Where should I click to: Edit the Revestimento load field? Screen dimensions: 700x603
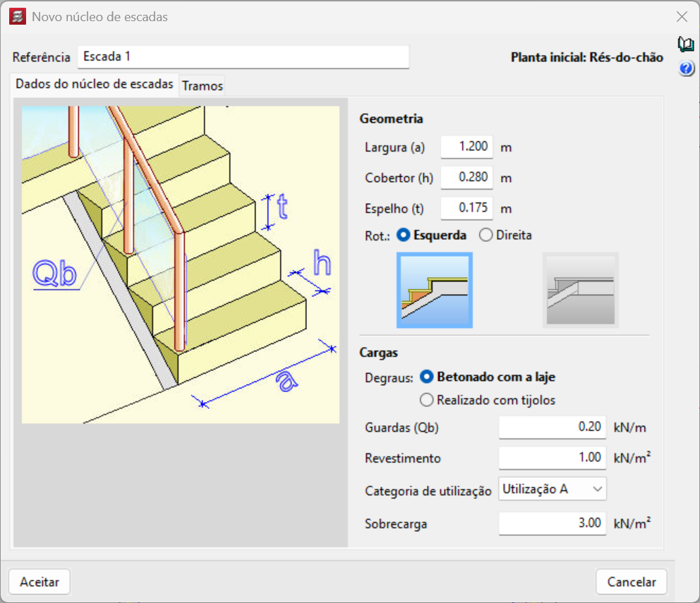coord(553,458)
